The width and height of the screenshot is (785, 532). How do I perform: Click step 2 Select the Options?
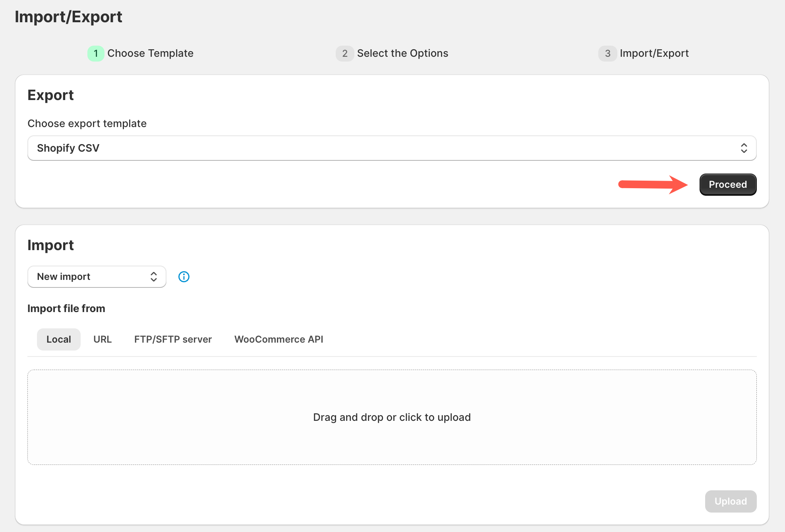coord(392,53)
